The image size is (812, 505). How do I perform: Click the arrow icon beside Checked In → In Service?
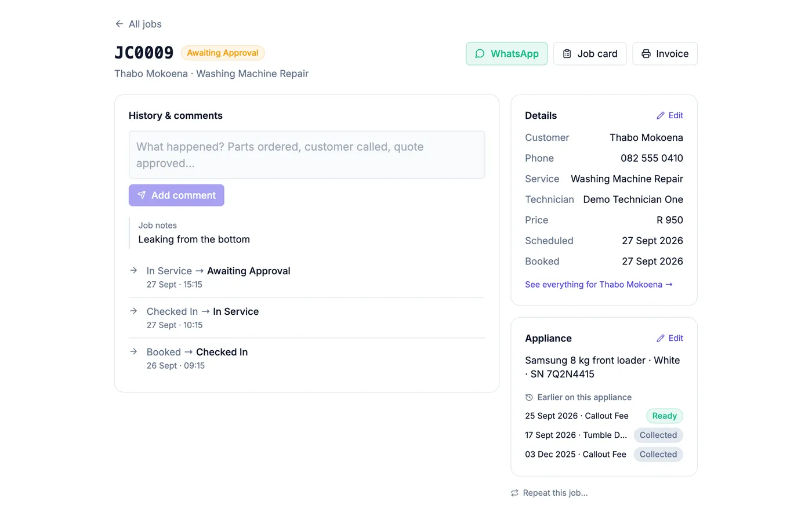(x=133, y=311)
